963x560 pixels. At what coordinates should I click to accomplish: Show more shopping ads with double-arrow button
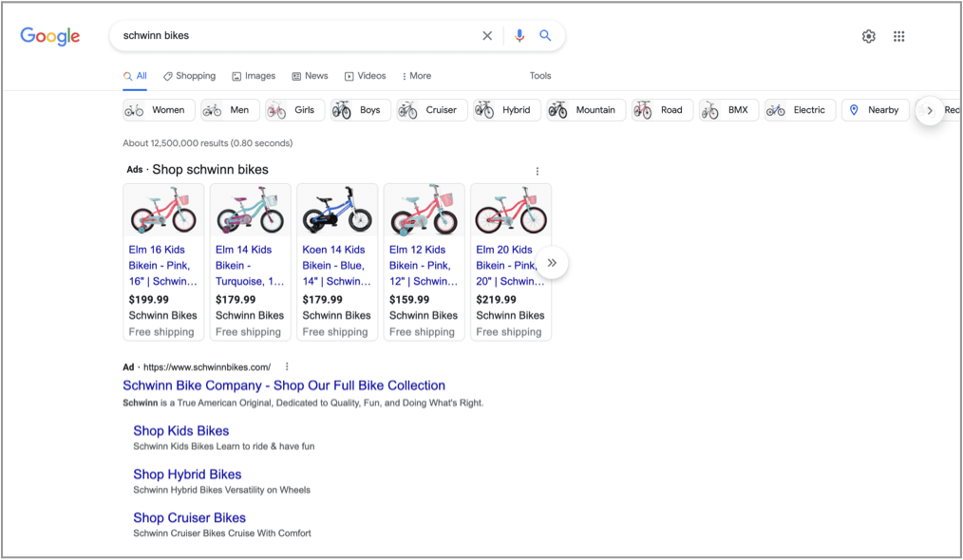552,263
